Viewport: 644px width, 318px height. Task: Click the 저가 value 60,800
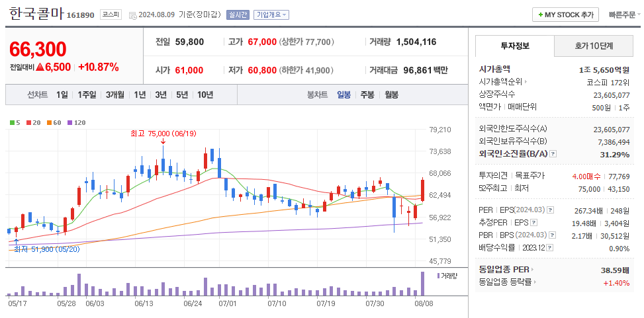(262, 70)
